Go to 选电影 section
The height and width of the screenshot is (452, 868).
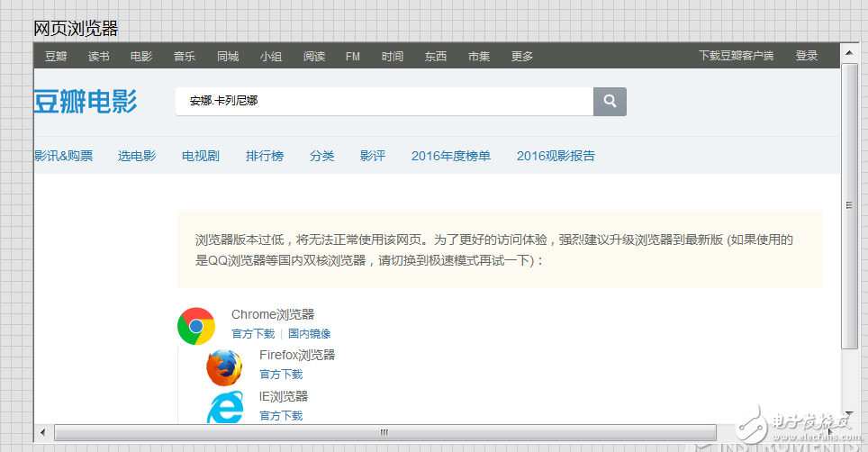pos(137,156)
